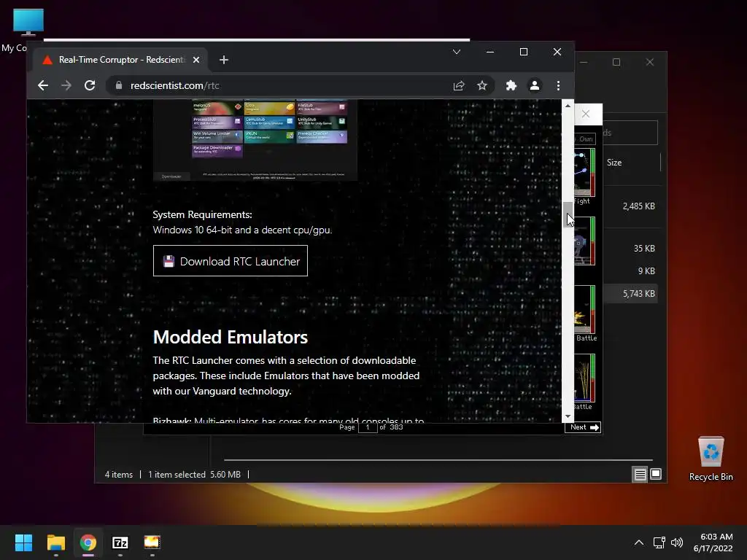Go back in Chrome browser
747x560 pixels.
pyautogui.click(x=43, y=86)
